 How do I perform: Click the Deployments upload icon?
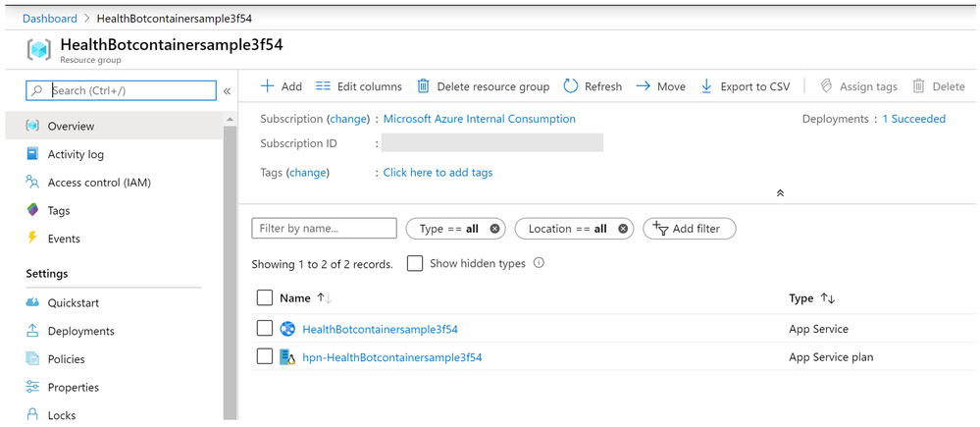click(x=32, y=331)
